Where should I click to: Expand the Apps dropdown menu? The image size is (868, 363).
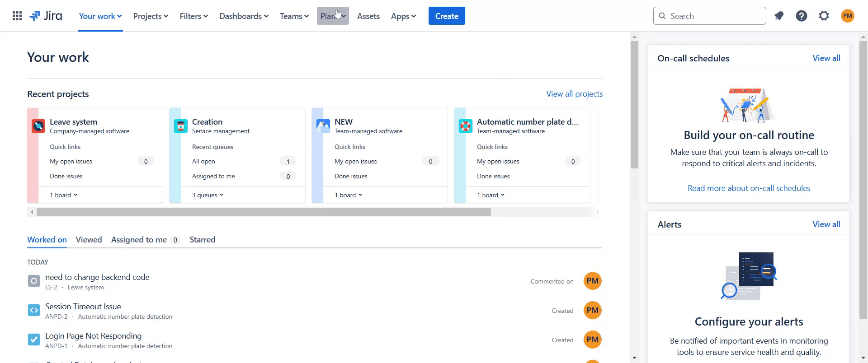(x=403, y=16)
